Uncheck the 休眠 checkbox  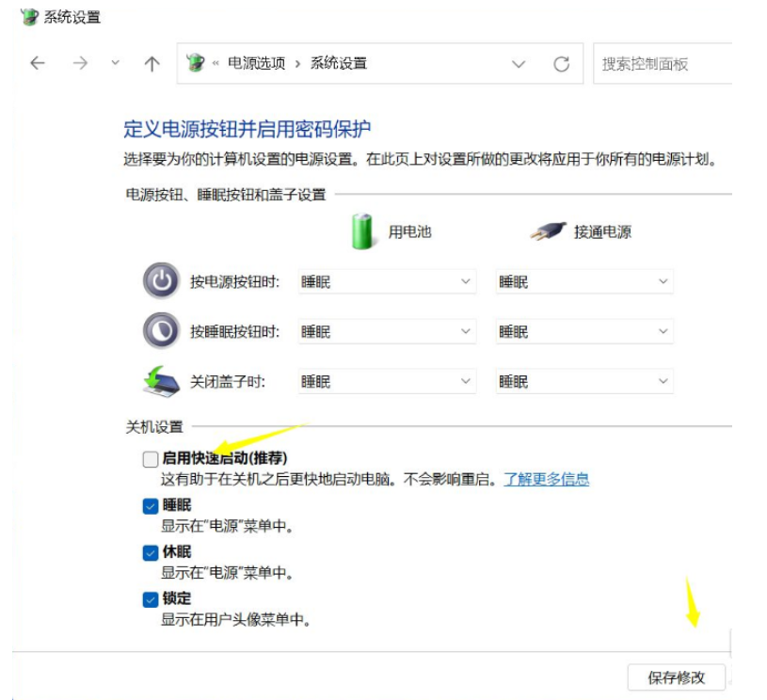(x=151, y=553)
